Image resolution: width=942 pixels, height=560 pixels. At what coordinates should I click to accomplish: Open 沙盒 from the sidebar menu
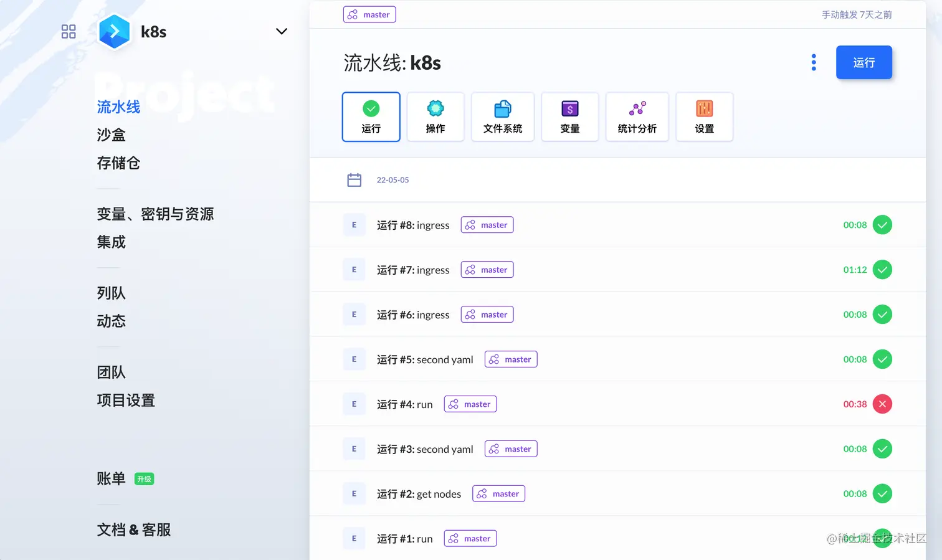coord(111,135)
